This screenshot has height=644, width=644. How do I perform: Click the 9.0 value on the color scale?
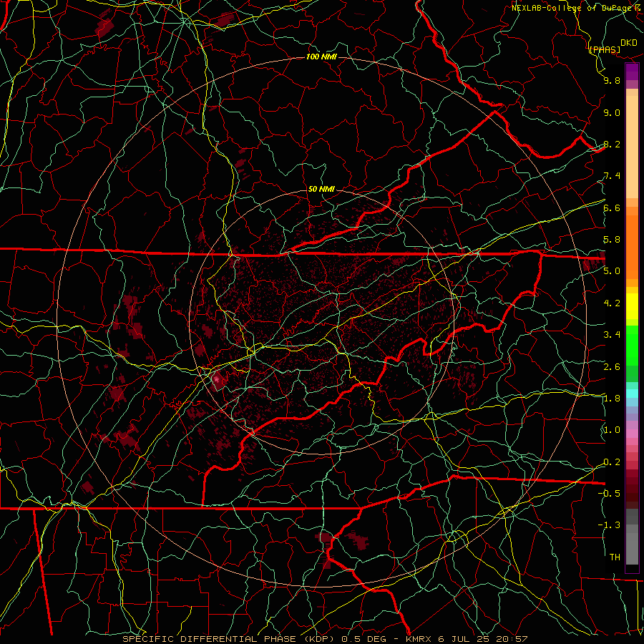(x=612, y=112)
